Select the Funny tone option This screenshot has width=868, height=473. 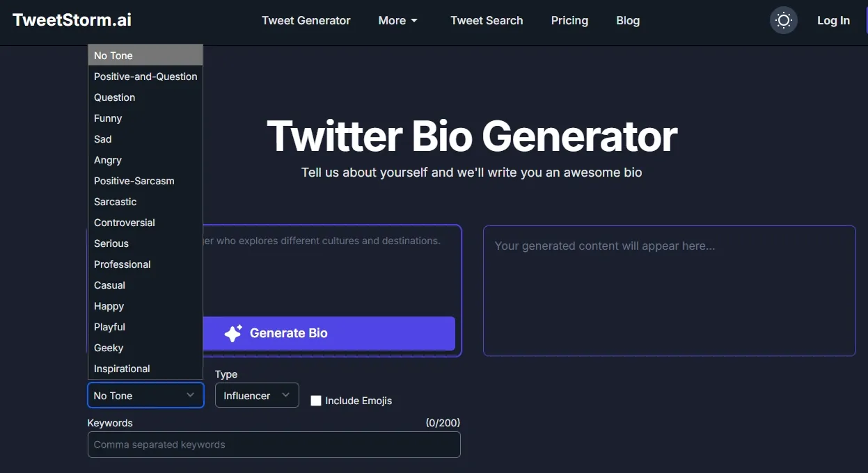[108, 118]
